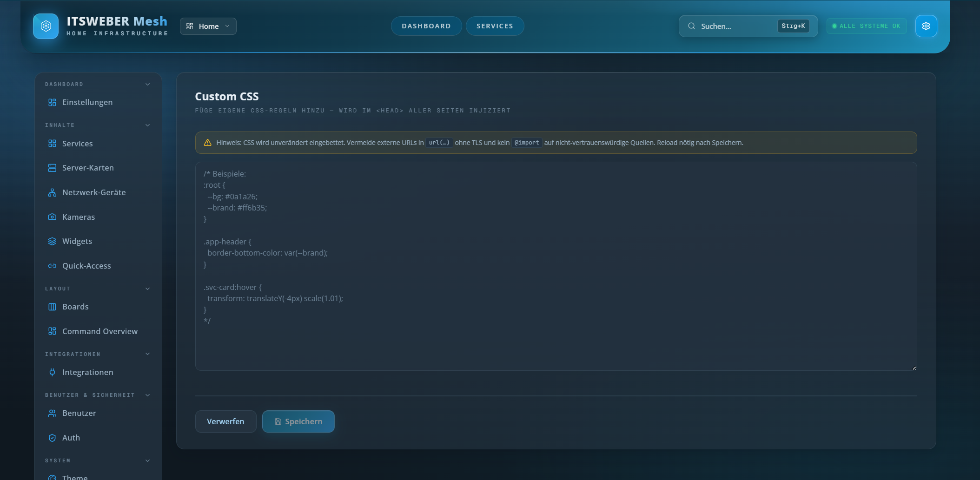Open Quick-Access settings
Viewport: 980px width, 480px height.
click(98, 266)
